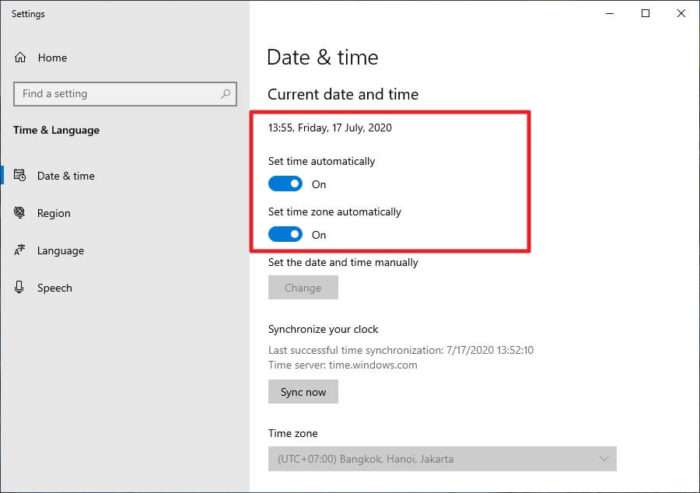The height and width of the screenshot is (493, 700).
Task: Click the Current date and time heading
Action: coord(343,94)
